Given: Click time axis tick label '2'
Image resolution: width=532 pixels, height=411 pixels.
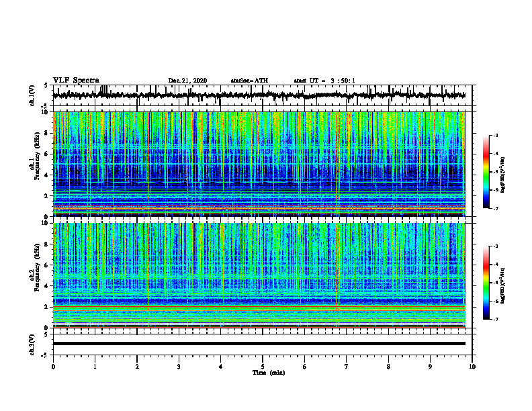Looking at the screenshot, I should click(x=137, y=367).
